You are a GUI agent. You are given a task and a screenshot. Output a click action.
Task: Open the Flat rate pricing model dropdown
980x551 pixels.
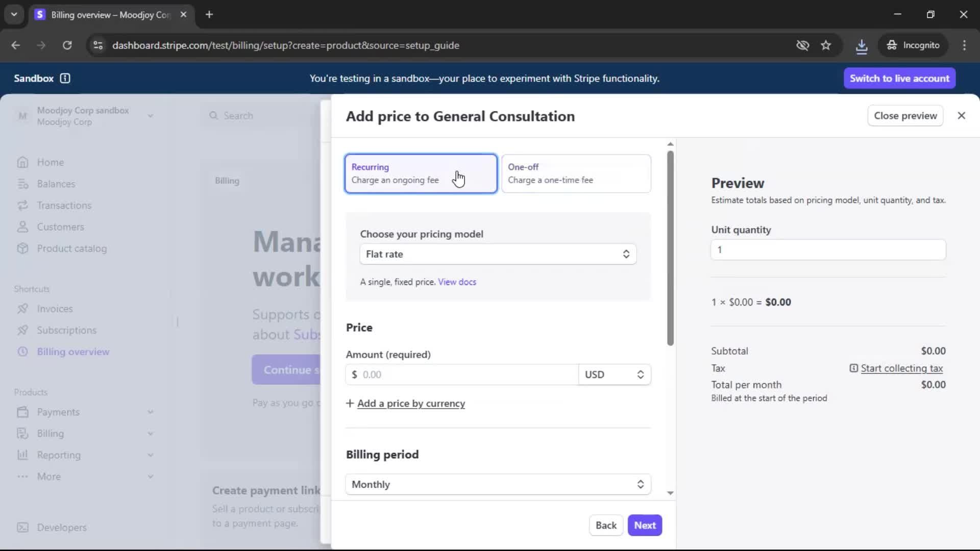(x=498, y=254)
